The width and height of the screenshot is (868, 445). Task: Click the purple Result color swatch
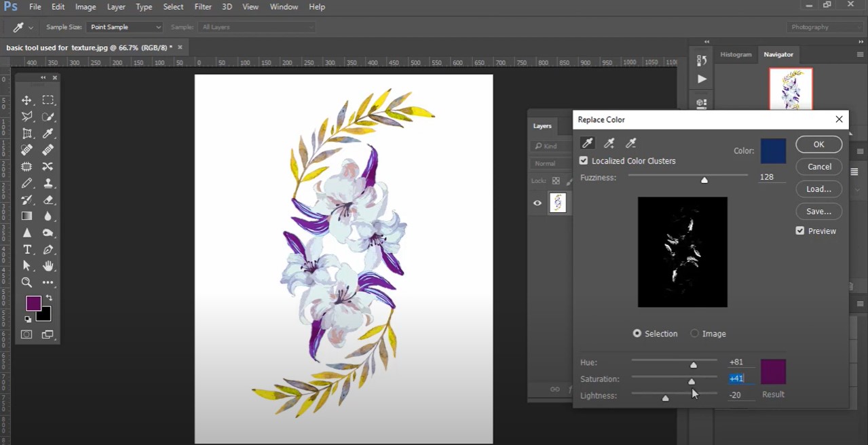click(x=773, y=372)
